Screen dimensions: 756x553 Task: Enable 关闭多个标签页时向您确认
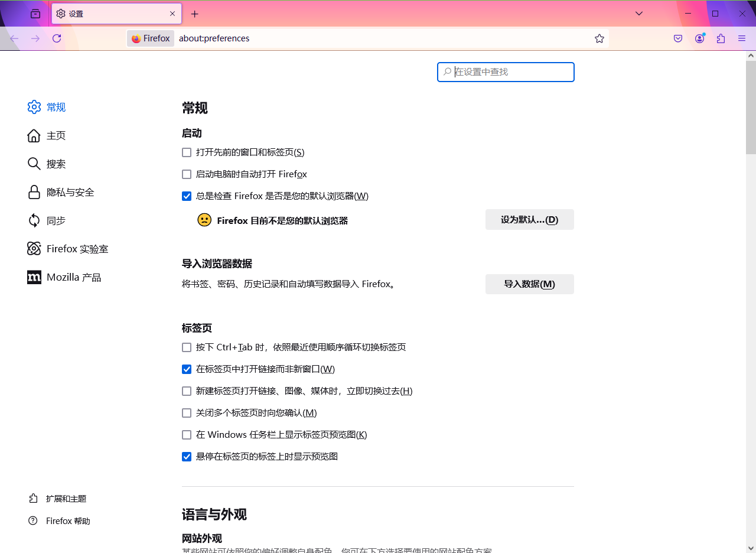tap(187, 413)
